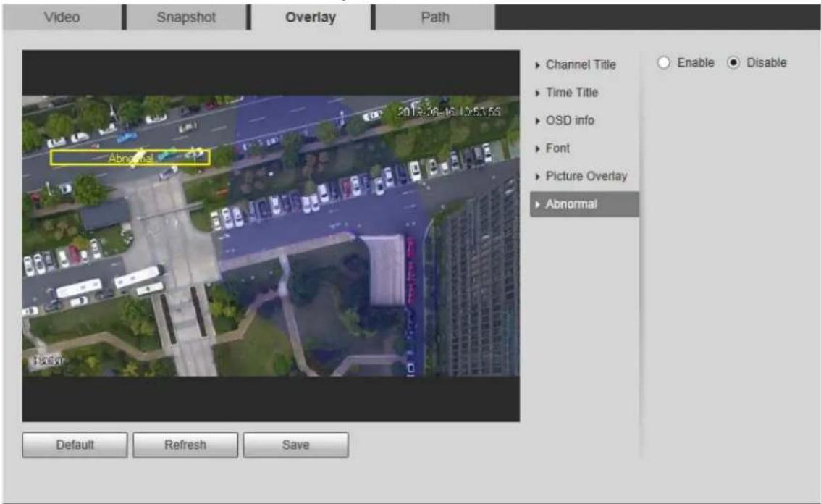The height and width of the screenshot is (504, 821).
Task: Choose the Enable radio button
Action: click(663, 62)
